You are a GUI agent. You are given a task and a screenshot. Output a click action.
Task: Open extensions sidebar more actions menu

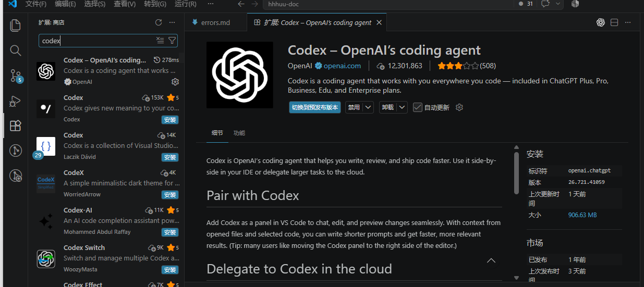[172, 22]
